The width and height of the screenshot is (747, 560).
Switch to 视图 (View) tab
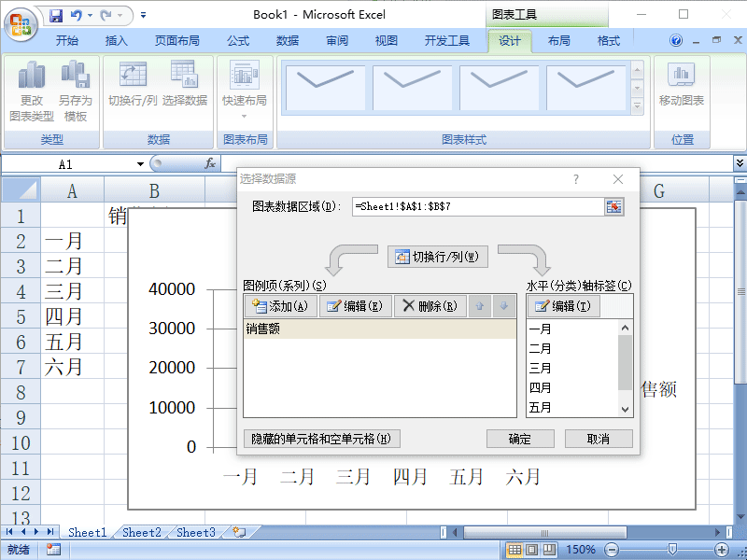386,41
